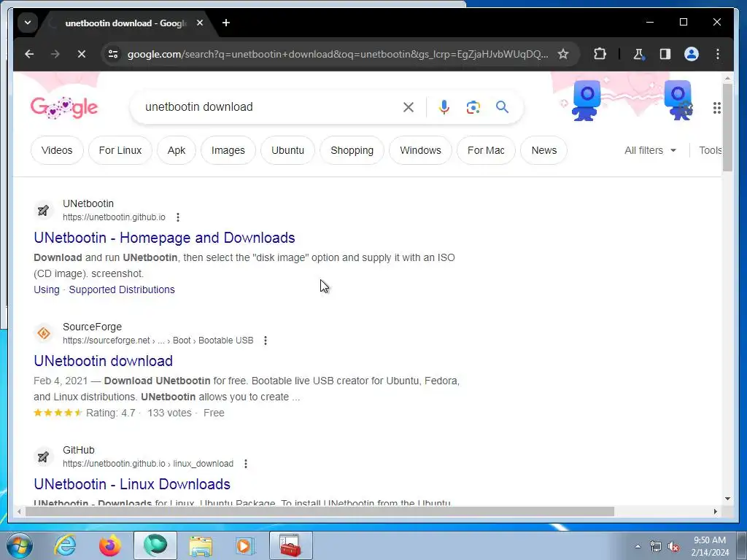The width and height of the screenshot is (747, 560).
Task: Open the taskbar clock showing 9:50 AM
Action: pos(710,546)
